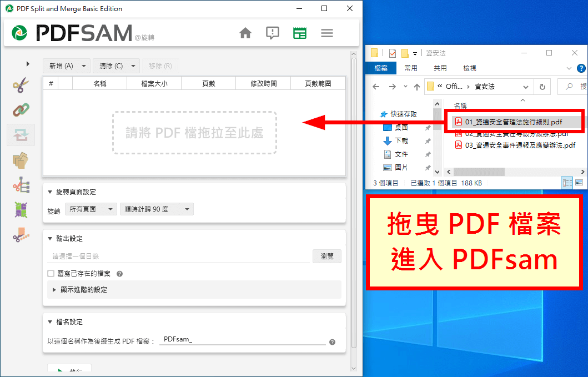Select the Alternate mix tool icon

tap(21, 210)
